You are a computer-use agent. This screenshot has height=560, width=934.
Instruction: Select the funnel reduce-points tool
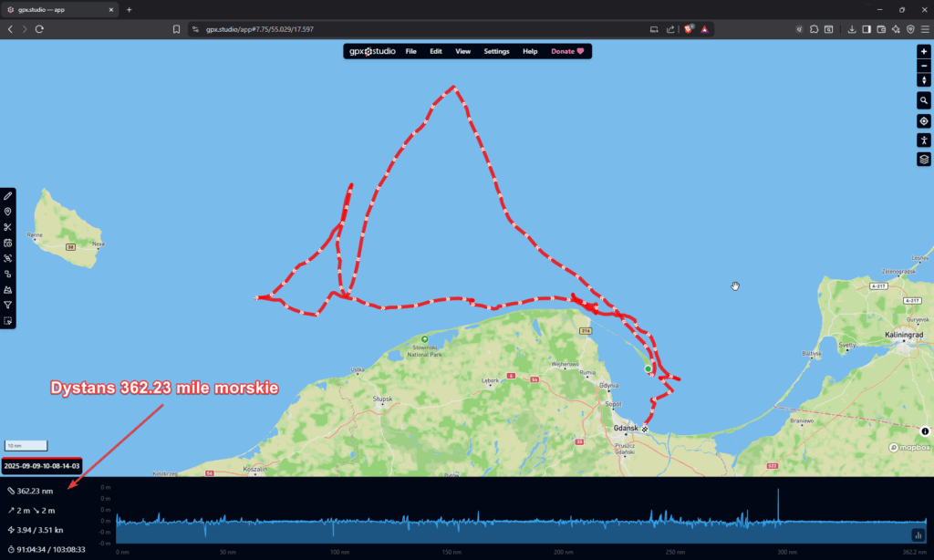8,305
